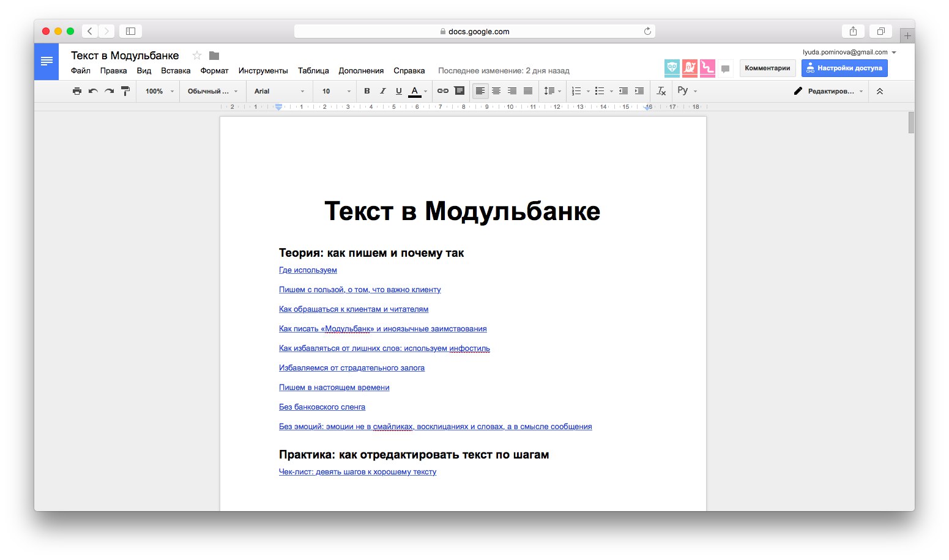Viewport: 949px width, 560px height.
Task: Click the right indent ruler marker
Action: (x=647, y=107)
